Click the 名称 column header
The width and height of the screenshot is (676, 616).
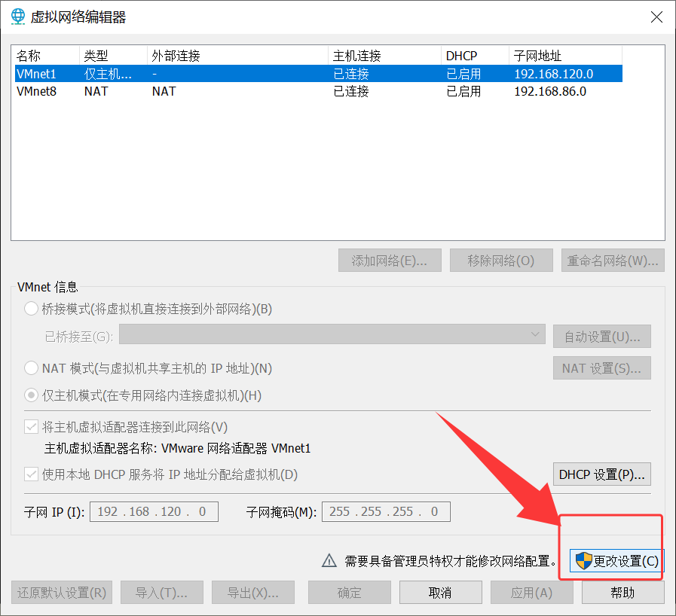(x=47, y=56)
